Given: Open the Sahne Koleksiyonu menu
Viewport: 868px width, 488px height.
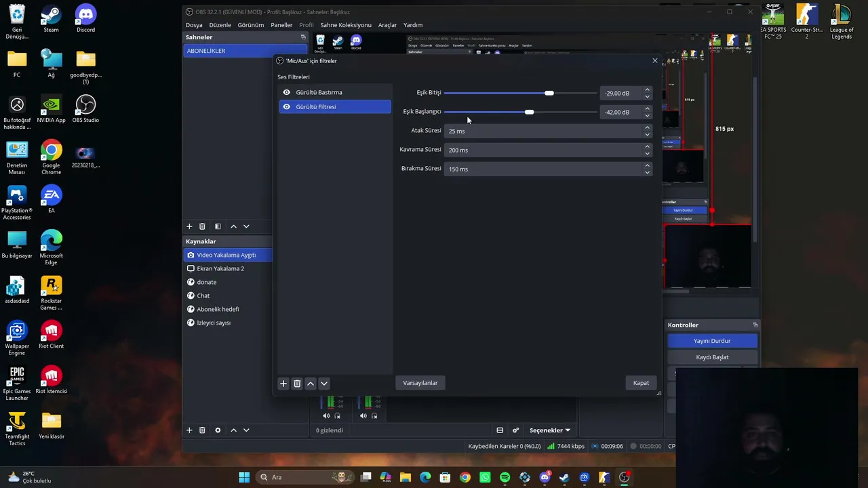Looking at the screenshot, I should pyautogui.click(x=346, y=25).
